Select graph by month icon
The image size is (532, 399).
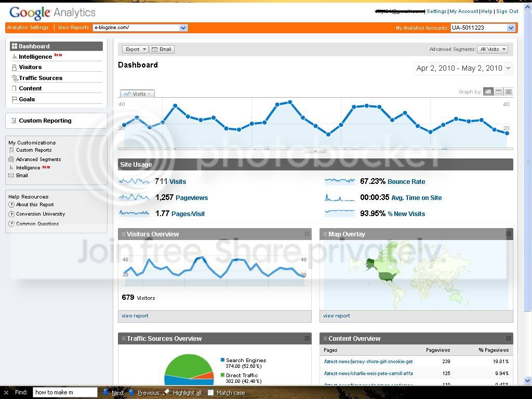click(x=508, y=91)
